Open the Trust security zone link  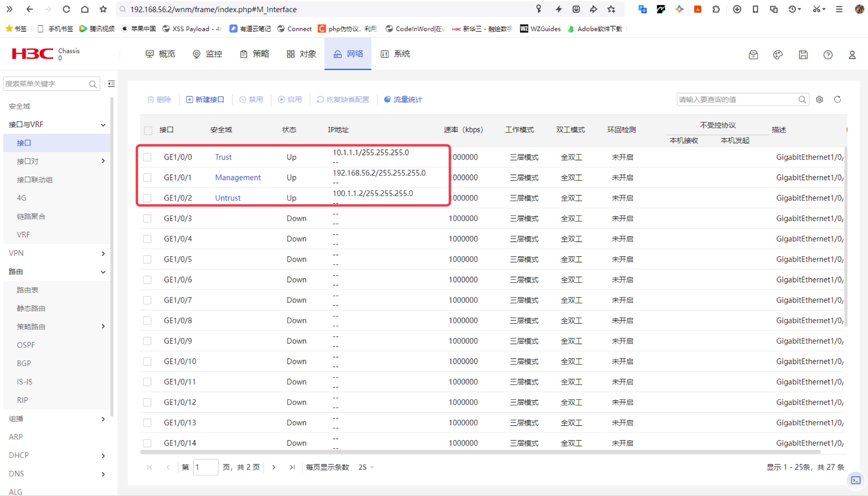tap(223, 157)
